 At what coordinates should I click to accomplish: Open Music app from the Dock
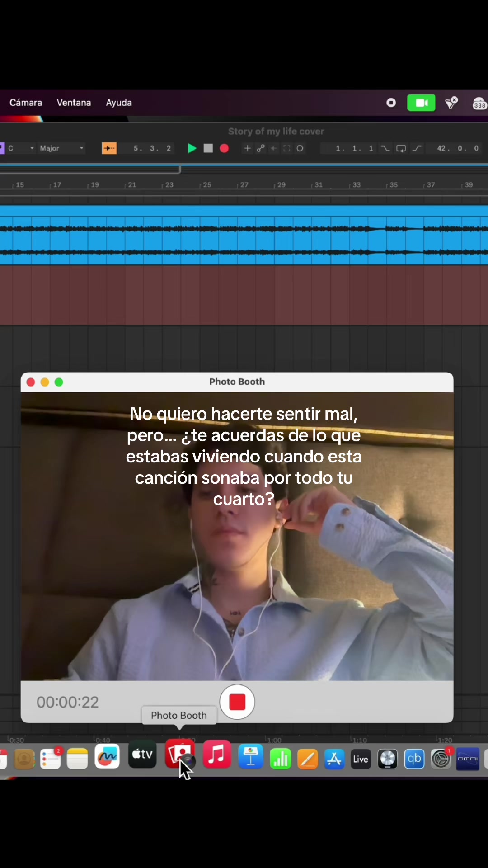217,754
